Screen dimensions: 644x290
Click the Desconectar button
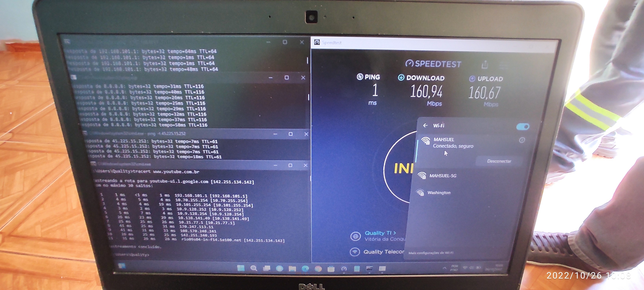pos(499,161)
